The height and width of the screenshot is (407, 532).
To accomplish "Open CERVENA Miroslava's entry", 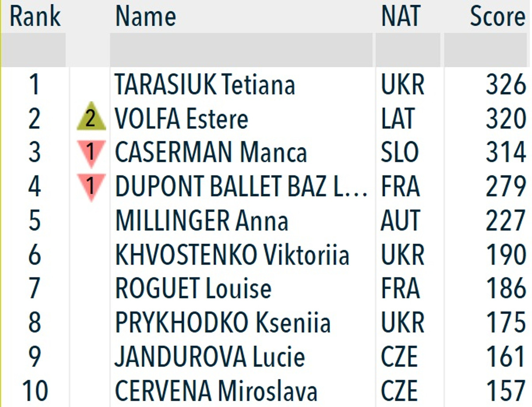I will coord(216,391).
